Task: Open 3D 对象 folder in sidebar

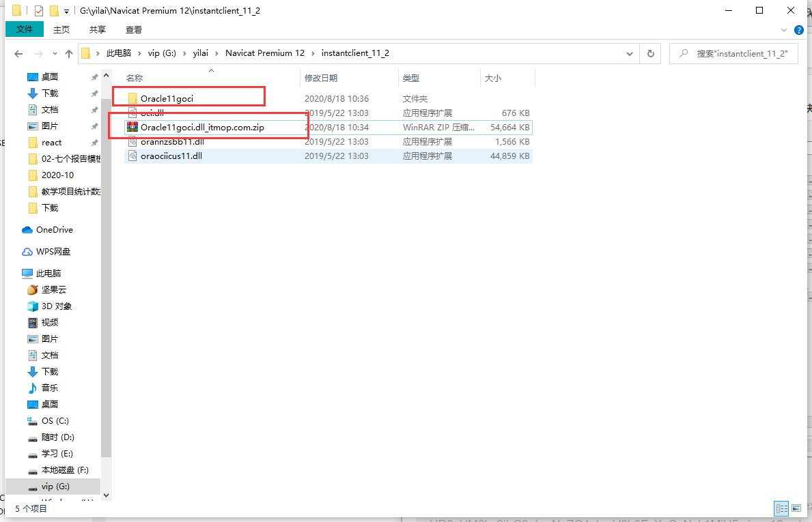Action: tap(57, 306)
